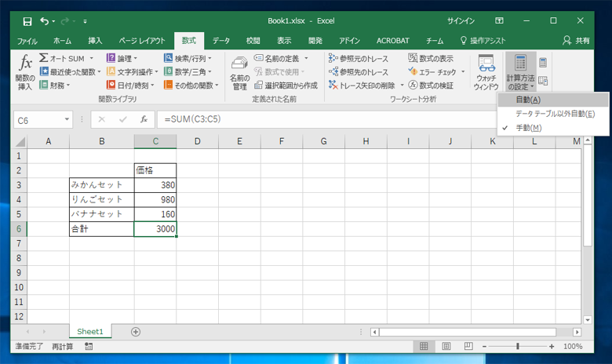
Task: Open the Insert Function (fx) ribbon button
Action: pyautogui.click(x=25, y=72)
